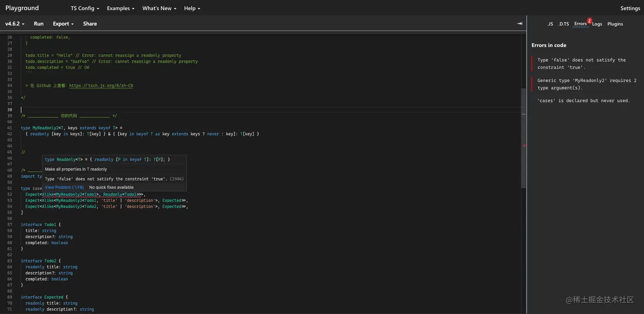Click 'No quick fixes available' text in tooltip

(111, 187)
